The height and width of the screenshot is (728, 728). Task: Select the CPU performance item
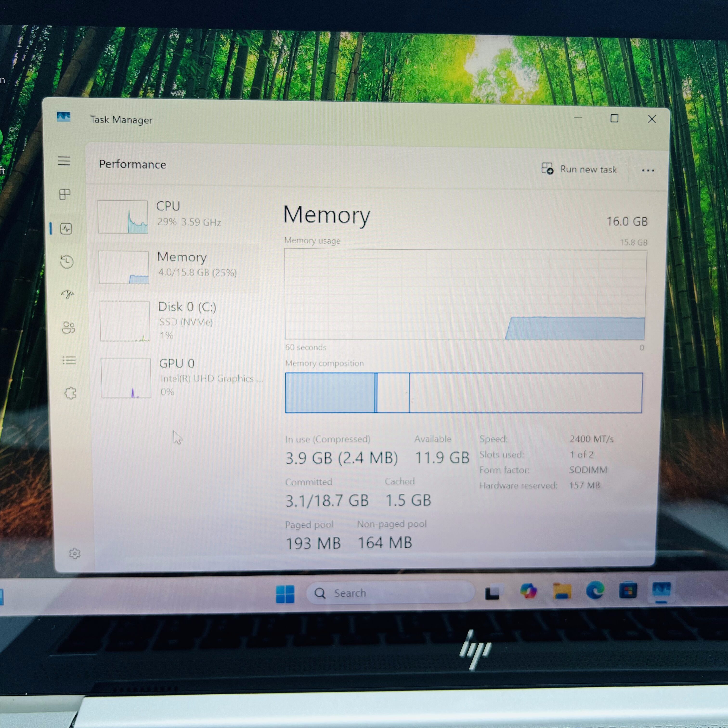(177, 217)
